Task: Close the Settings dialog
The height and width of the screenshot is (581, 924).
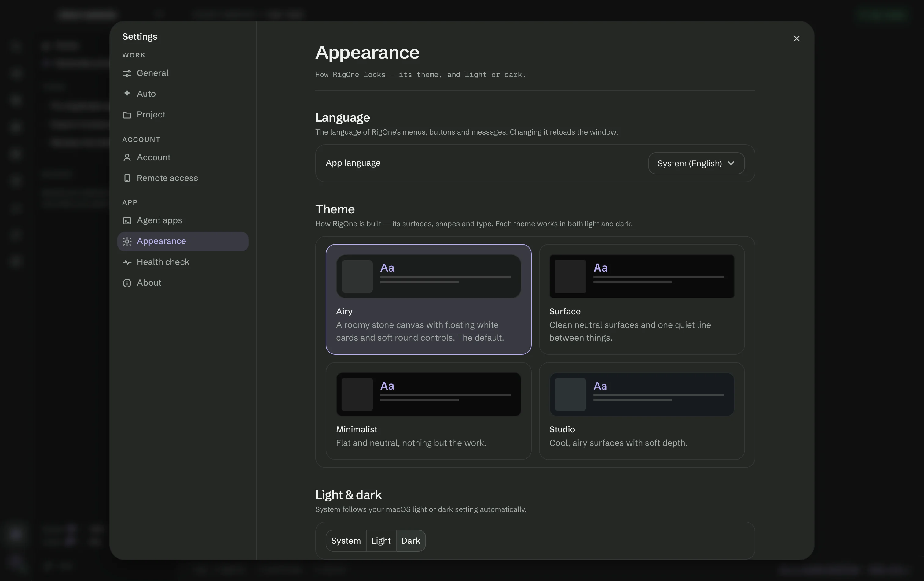Action: [797, 39]
